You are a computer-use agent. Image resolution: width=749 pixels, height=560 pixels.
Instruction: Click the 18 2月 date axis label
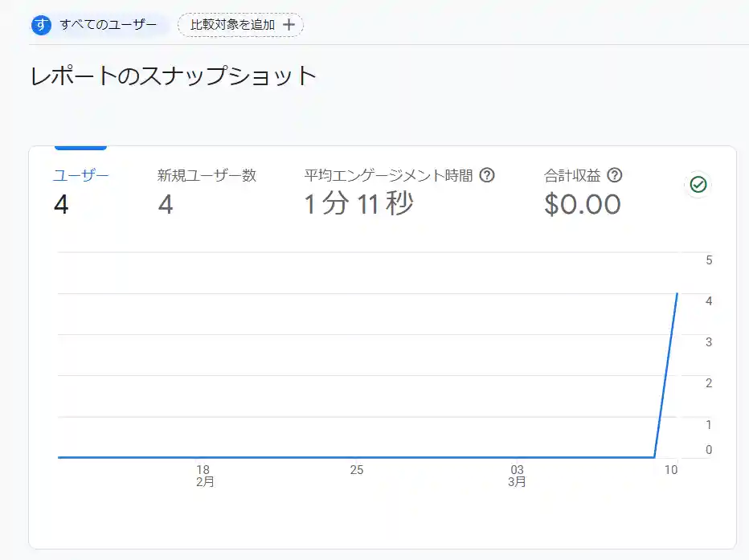point(204,476)
